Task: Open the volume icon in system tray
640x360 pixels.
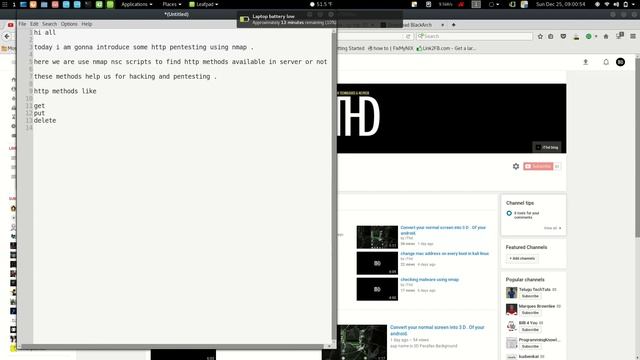Action: coord(616,4)
